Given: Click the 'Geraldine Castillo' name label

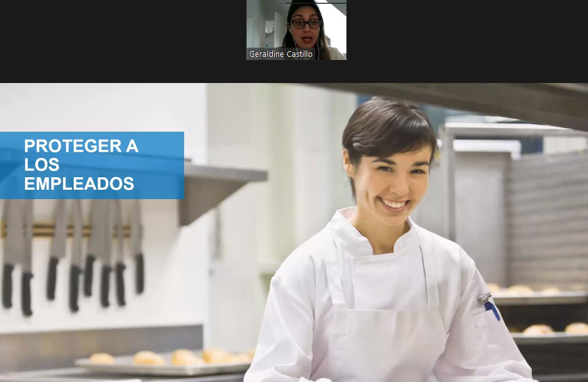Looking at the screenshot, I should pyautogui.click(x=280, y=54).
